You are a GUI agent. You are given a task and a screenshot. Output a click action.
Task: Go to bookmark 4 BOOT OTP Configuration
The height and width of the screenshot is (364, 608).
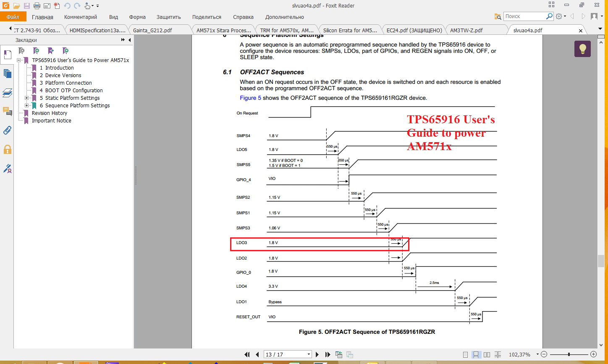(x=71, y=91)
